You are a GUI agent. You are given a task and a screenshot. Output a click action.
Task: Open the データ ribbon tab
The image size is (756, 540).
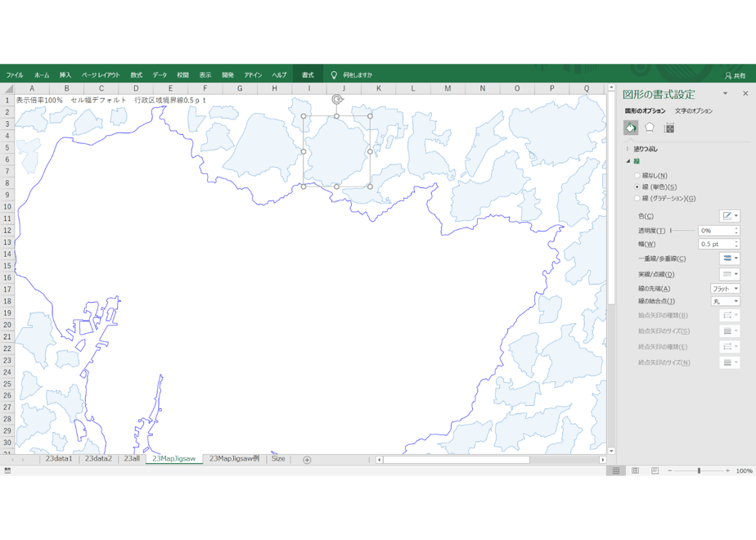point(160,74)
